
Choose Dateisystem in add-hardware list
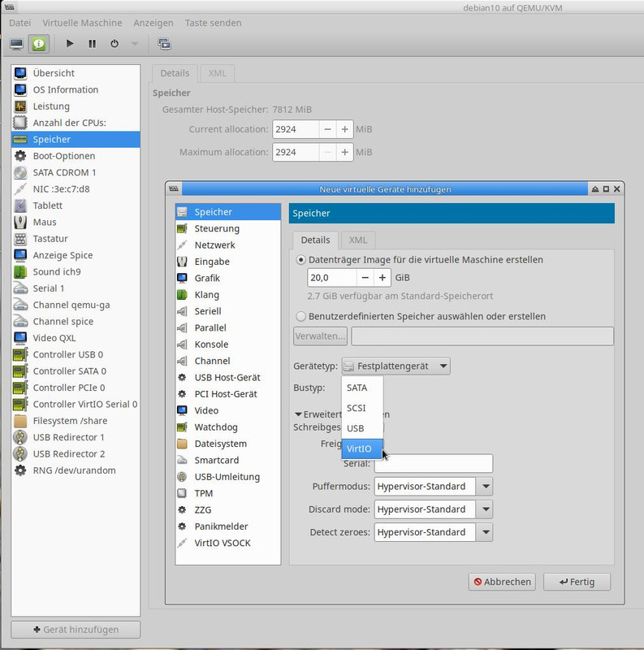pyautogui.click(x=228, y=444)
